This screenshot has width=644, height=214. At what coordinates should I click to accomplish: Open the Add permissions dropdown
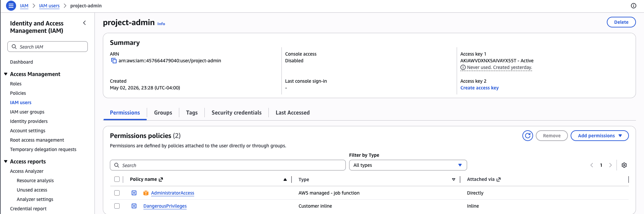[x=599, y=136]
